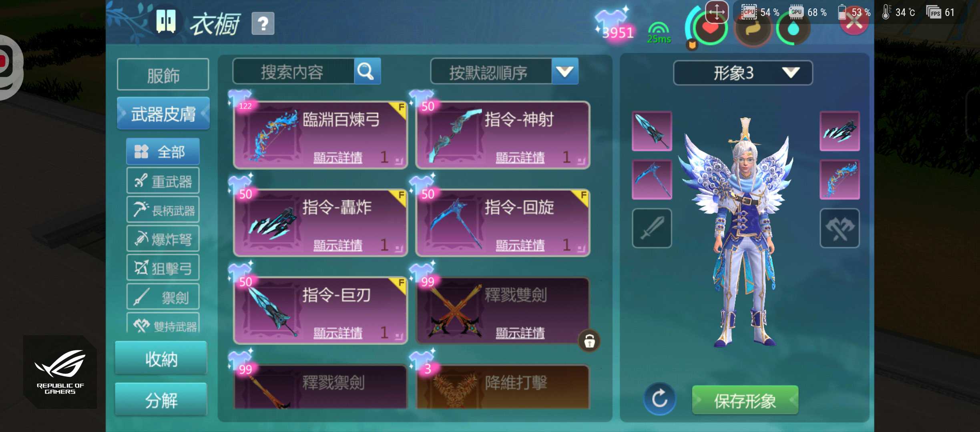Image resolution: width=980 pixels, height=432 pixels.
Task: Open 顯示詳情 link for 臨淵百煉弓
Action: coord(338,157)
